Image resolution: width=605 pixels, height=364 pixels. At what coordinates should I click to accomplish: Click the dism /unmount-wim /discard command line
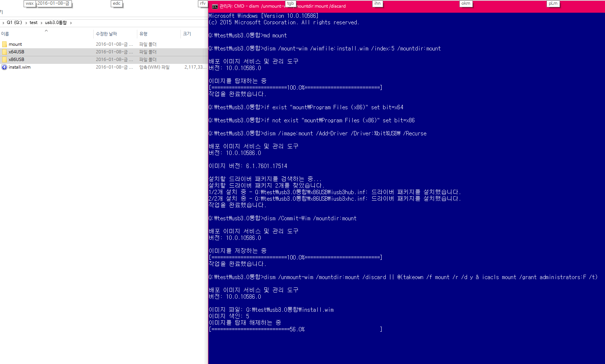(403, 277)
